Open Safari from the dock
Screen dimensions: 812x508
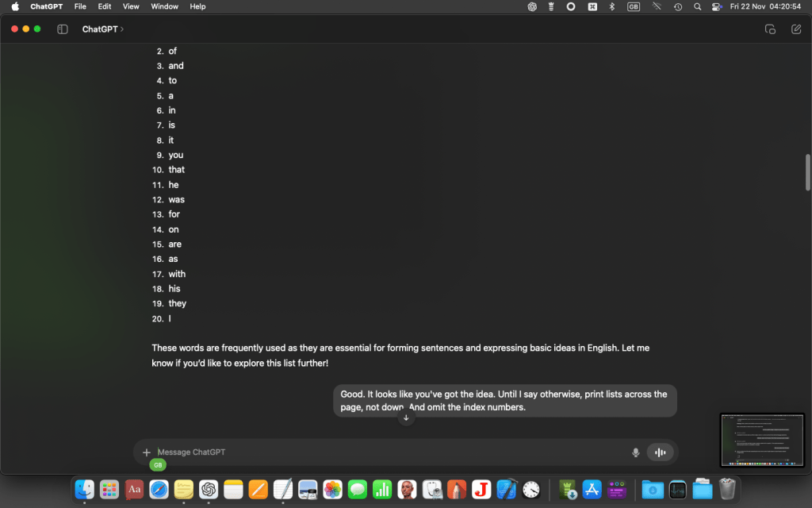159,489
